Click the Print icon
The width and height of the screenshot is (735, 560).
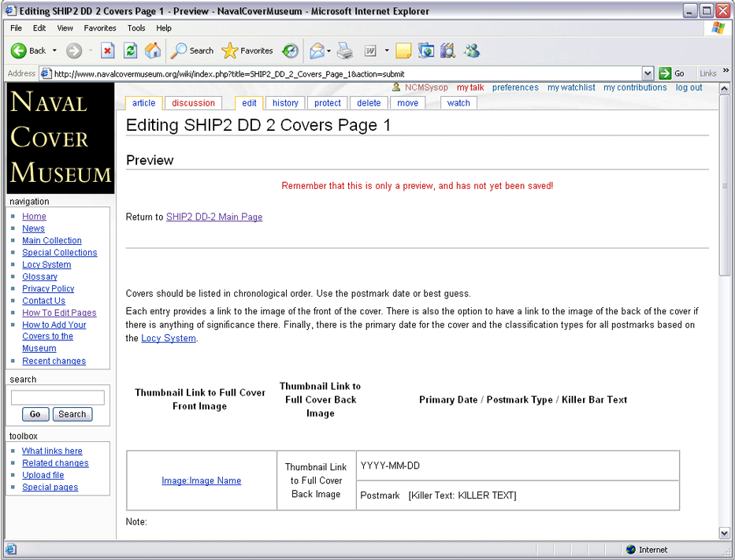tap(345, 50)
